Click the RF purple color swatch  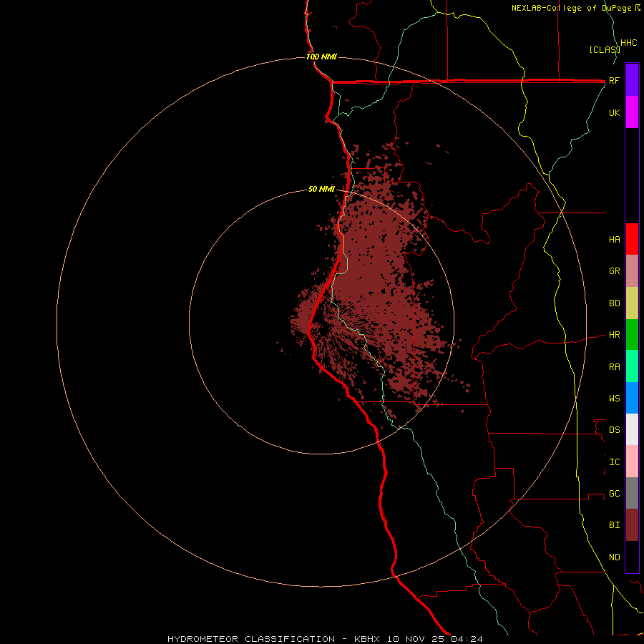pos(632,80)
